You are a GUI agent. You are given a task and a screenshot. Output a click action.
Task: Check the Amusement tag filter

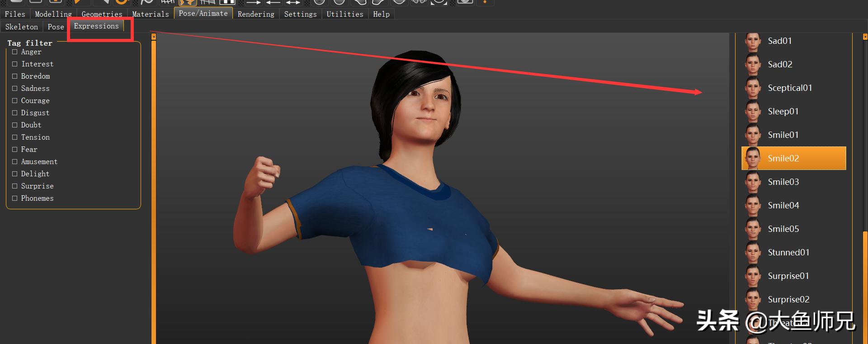(15, 162)
